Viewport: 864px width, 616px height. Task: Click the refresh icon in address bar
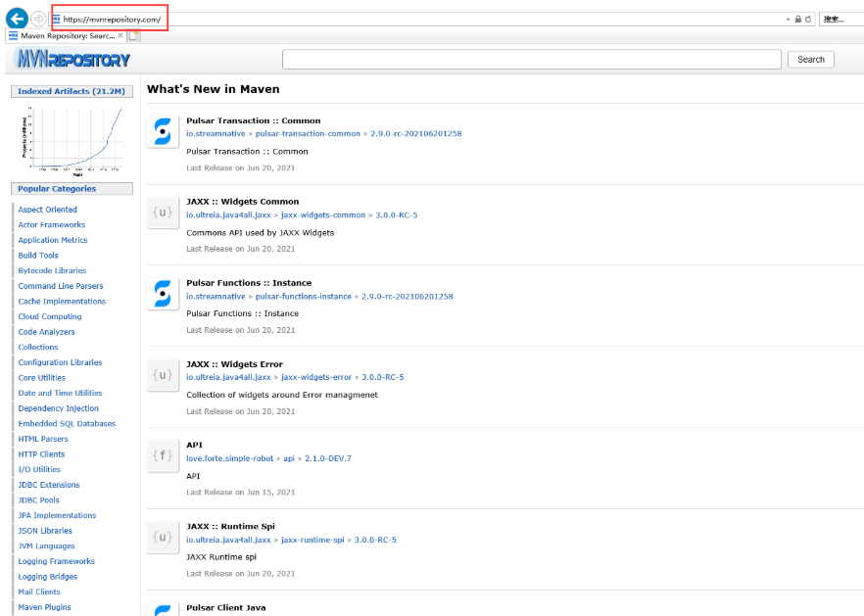click(808, 20)
